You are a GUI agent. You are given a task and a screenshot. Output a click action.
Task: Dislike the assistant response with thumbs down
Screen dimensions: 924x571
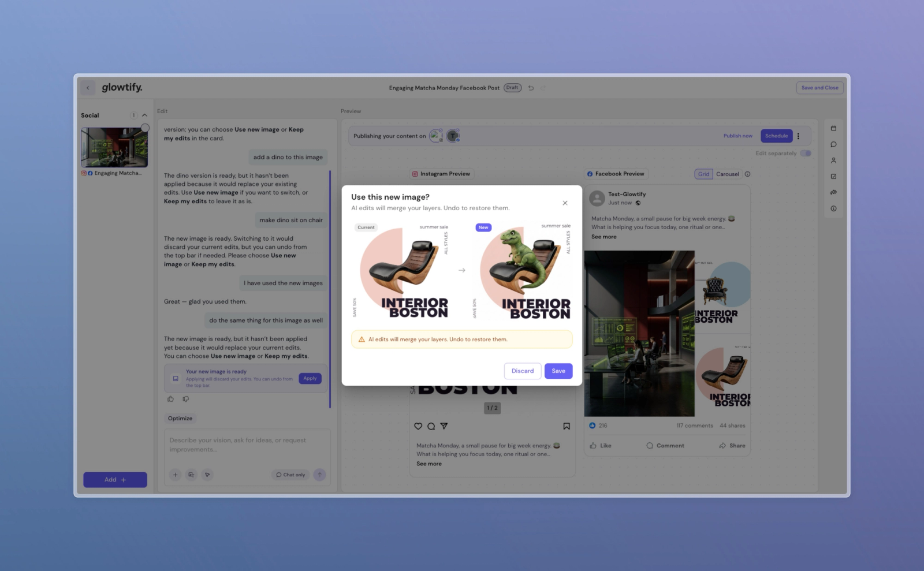pyautogui.click(x=185, y=399)
